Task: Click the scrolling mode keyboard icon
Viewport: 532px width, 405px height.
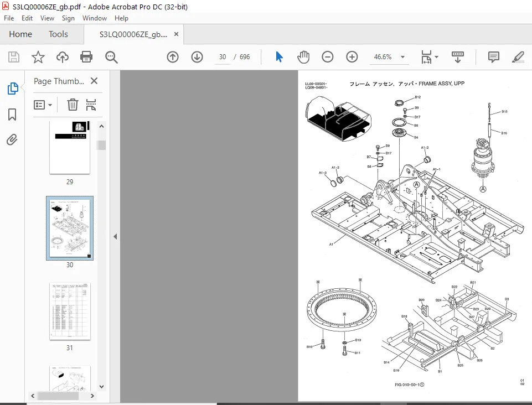Action: coord(458,57)
